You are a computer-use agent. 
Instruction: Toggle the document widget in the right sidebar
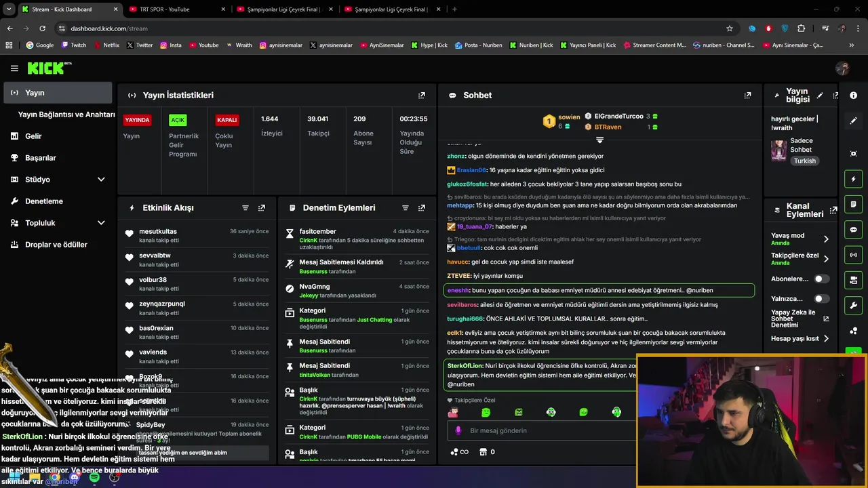(x=854, y=204)
